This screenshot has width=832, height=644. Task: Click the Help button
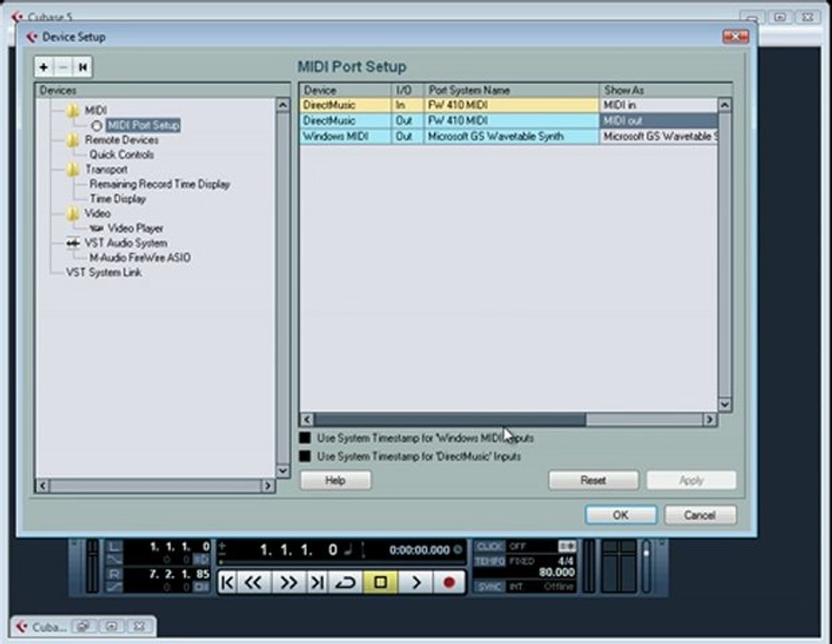pos(335,480)
